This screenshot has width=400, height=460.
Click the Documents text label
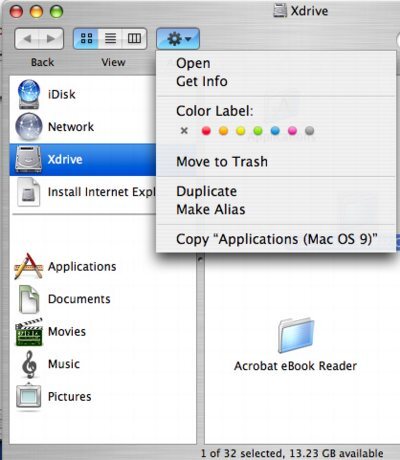tap(79, 299)
